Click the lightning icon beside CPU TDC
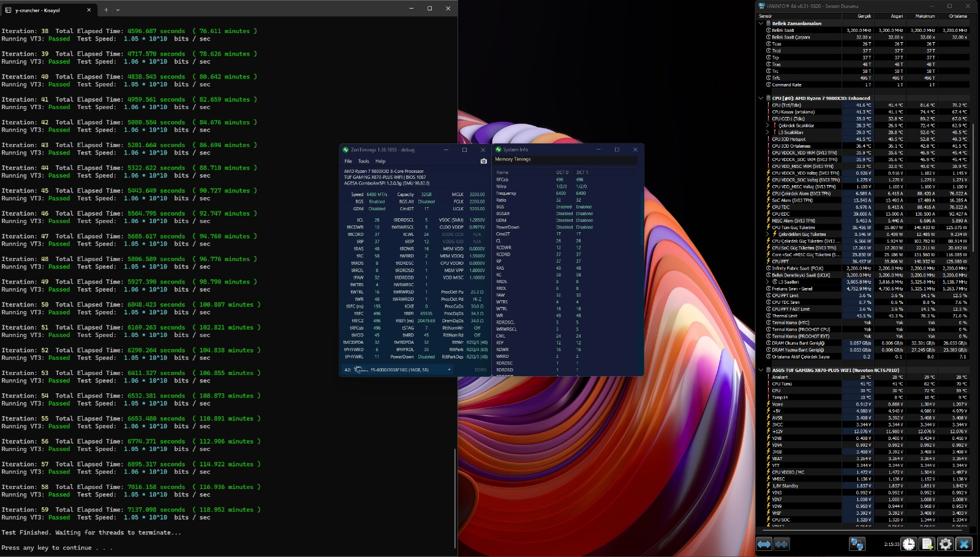 (x=769, y=207)
